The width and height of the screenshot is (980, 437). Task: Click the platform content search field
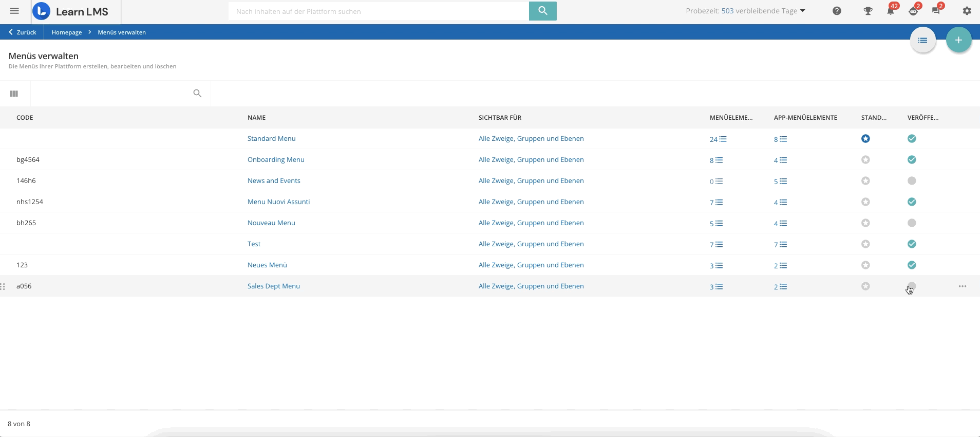coord(378,11)
